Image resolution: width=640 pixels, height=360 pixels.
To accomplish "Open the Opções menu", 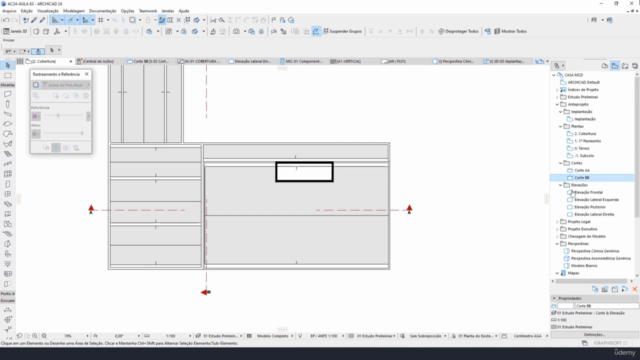I will tap(127, 11).
